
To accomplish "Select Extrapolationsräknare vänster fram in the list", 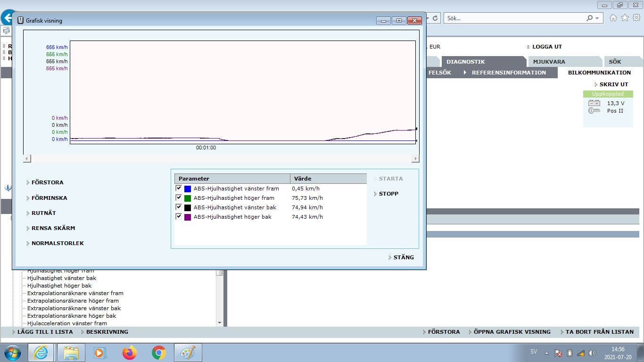I will [x=75, y=293].
